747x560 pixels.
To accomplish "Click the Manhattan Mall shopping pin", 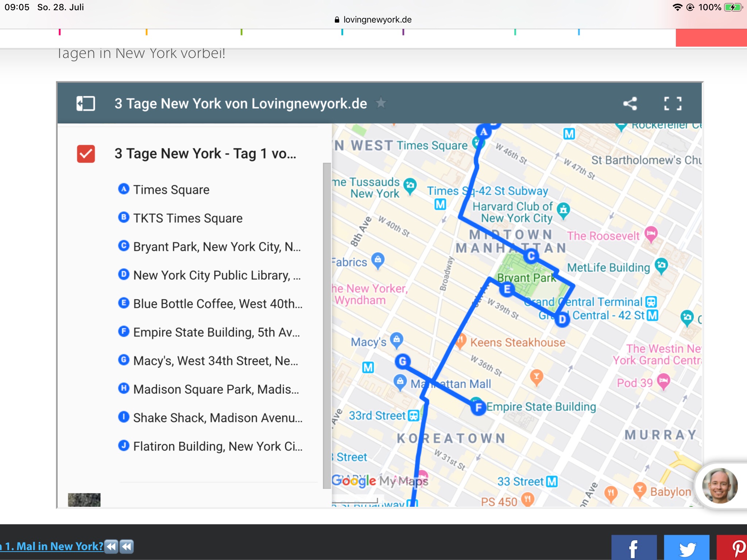I will pos(400,382).
